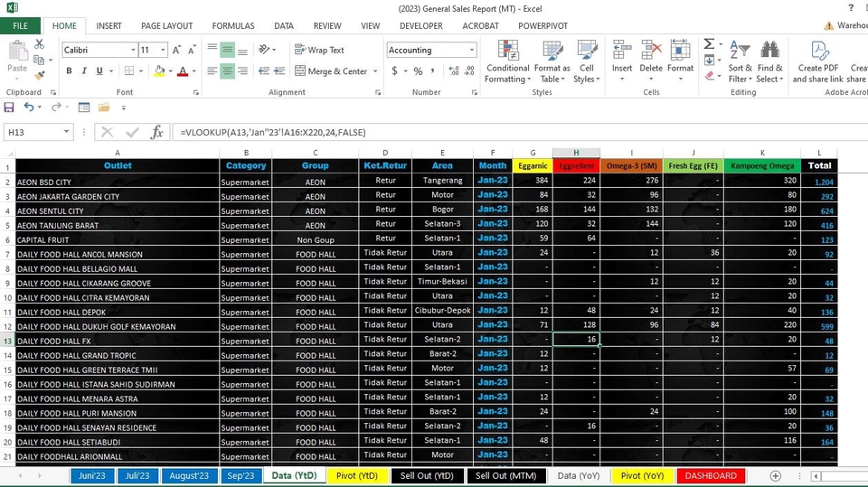
Task: Toggle Align Left alignment
Action: 212,70
